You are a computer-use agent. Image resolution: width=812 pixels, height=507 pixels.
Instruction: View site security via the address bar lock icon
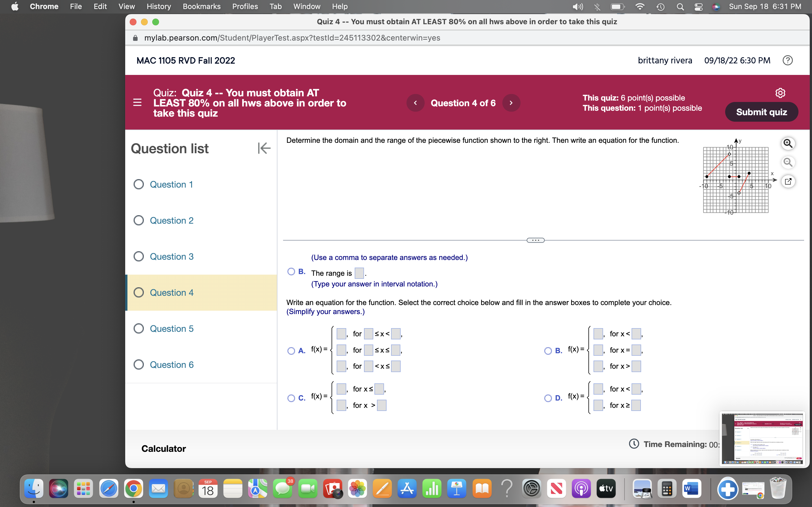(x=135, y=38)
